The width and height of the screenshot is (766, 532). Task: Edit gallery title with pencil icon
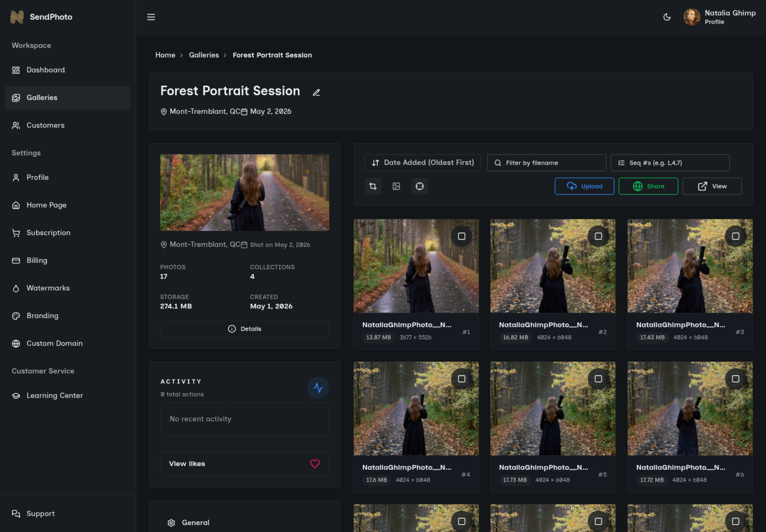pos(316,93)
